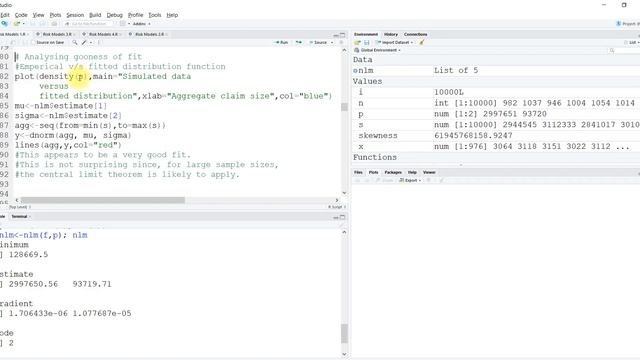Open the Tools menu
Viewport: 640px width, 360px height.
coord(155,15)
